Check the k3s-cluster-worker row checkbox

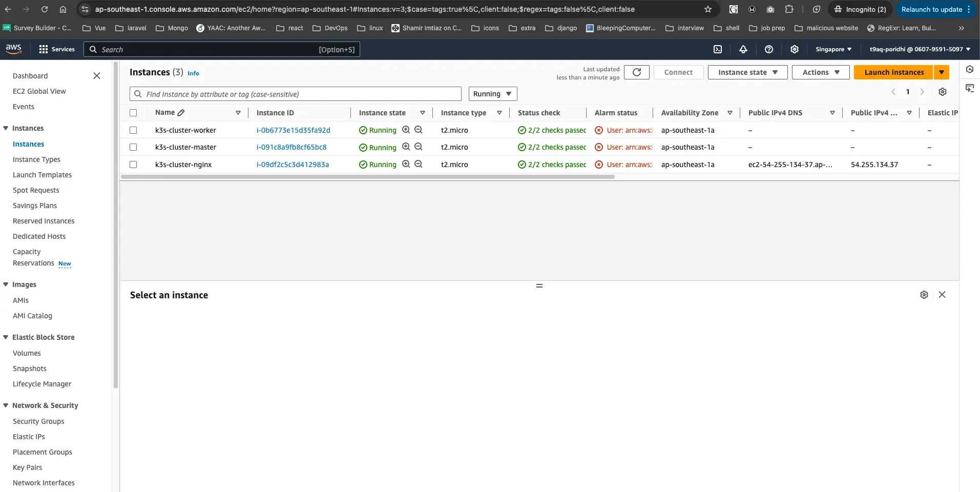click(x=133, y=130)
